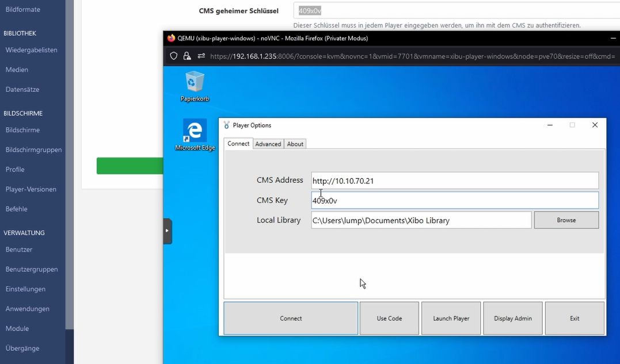This screenshot has height=364, width=620.
Task: Click the Use Code button
Action: pos(389,318)
